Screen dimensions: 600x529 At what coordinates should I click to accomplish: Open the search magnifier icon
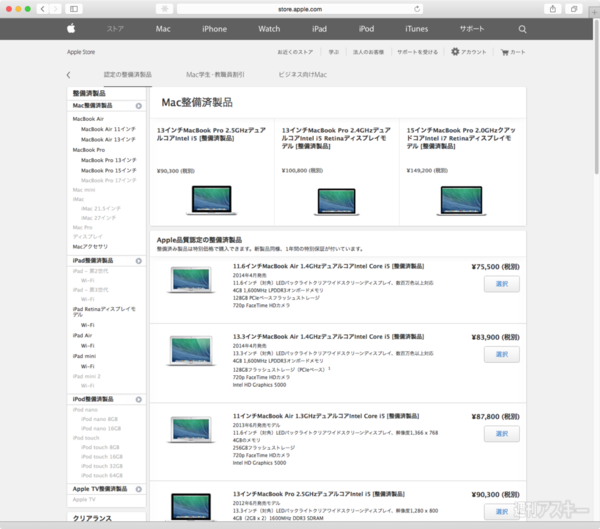pyautogui.click(x=522, y=29)
